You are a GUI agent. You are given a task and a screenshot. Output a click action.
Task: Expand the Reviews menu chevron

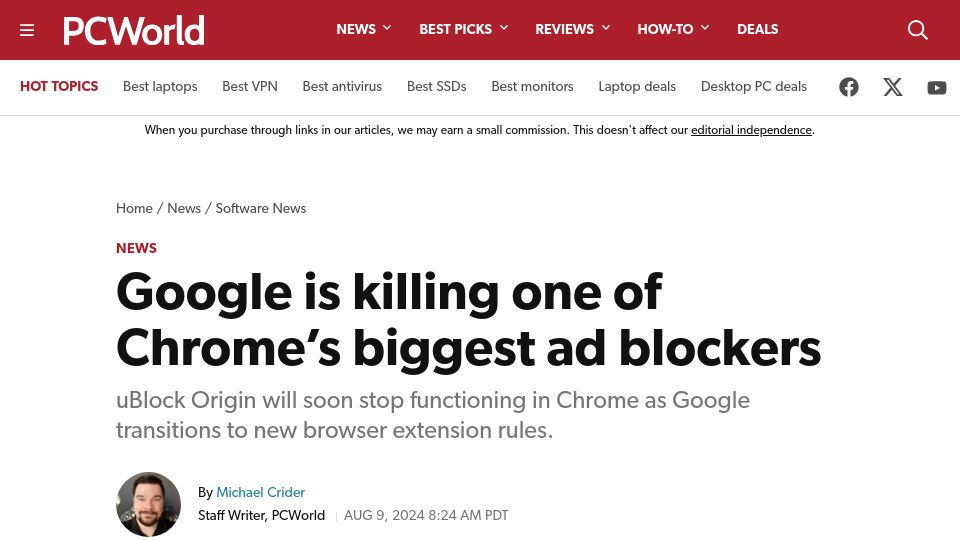[x=606, y=28]
